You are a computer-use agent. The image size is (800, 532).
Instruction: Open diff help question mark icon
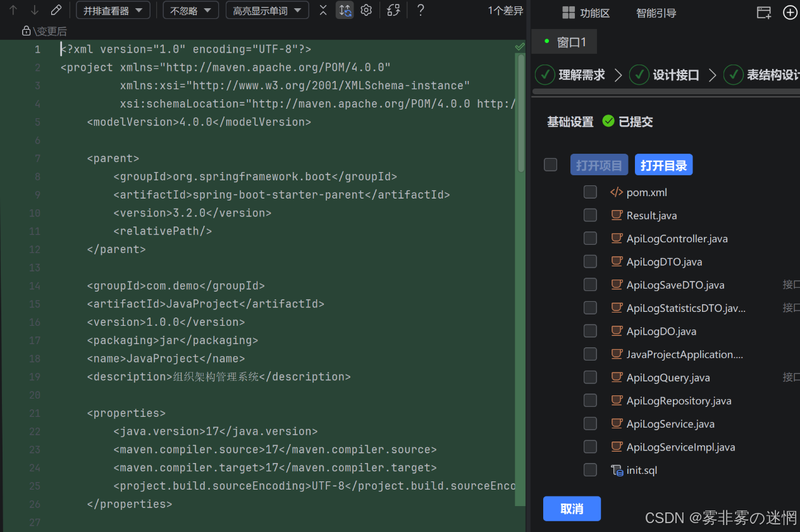pos(420,10)
